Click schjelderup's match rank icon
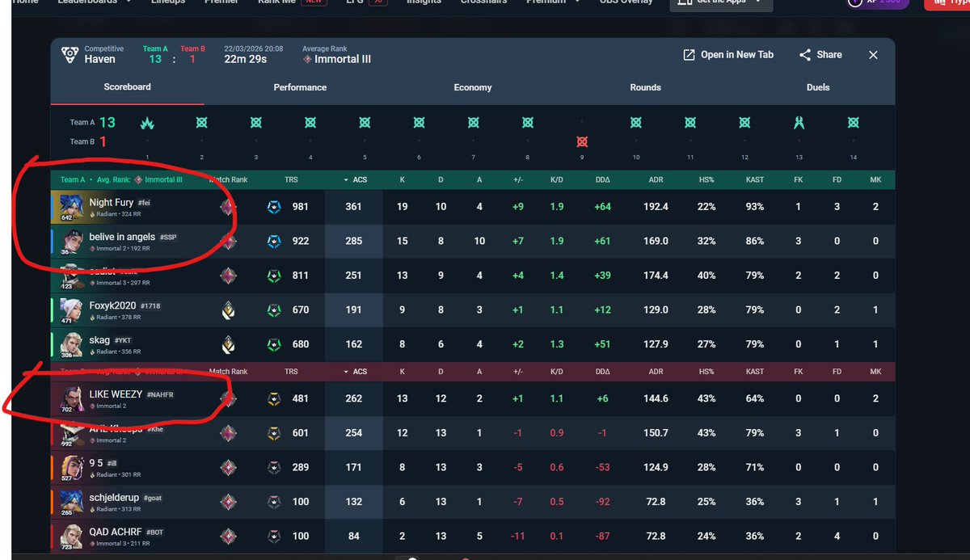This screenshot has width=970, height=560. click(229, 501)
